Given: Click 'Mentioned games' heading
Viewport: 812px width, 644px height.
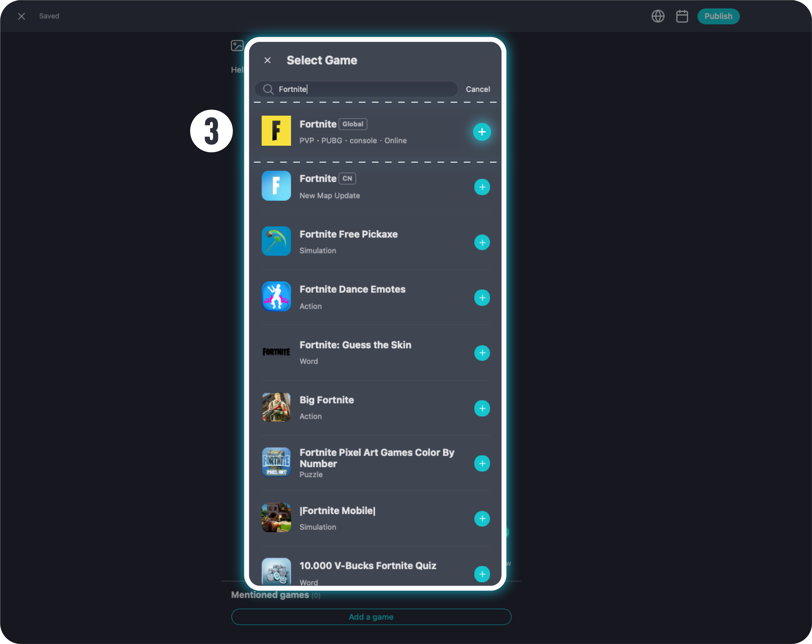Looking at the screenshot, I should click(x=270, y=595).
